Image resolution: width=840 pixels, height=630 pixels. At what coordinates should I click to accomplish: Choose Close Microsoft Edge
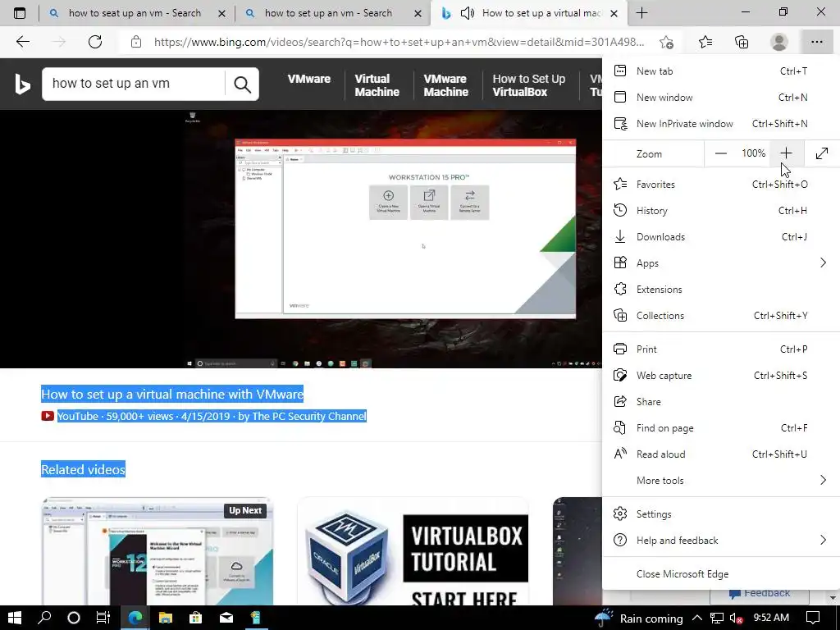click(721, 574)
